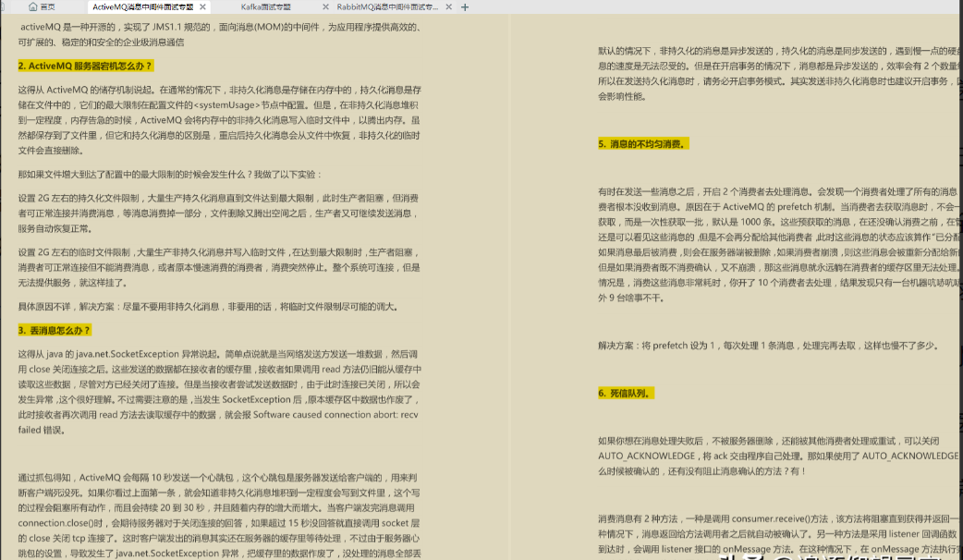The width and height of the screenshot is (963, 560).
Task: Click the line starting '这得从 java 的 java.net.SocketException'
Action: tap(218, 354)
